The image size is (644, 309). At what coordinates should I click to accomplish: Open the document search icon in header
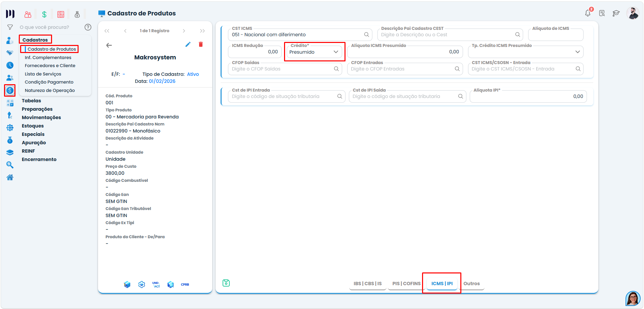click(602, 13)
